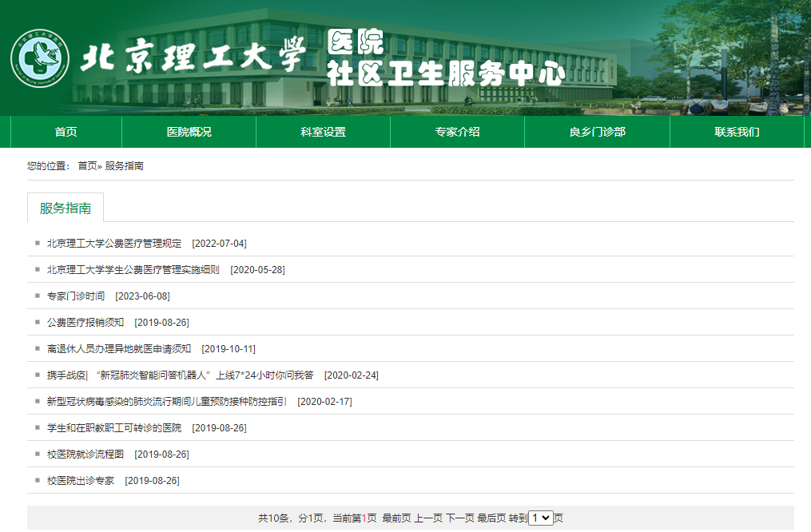Open the 新冠肺炎智能问答机器人 article

180,375
